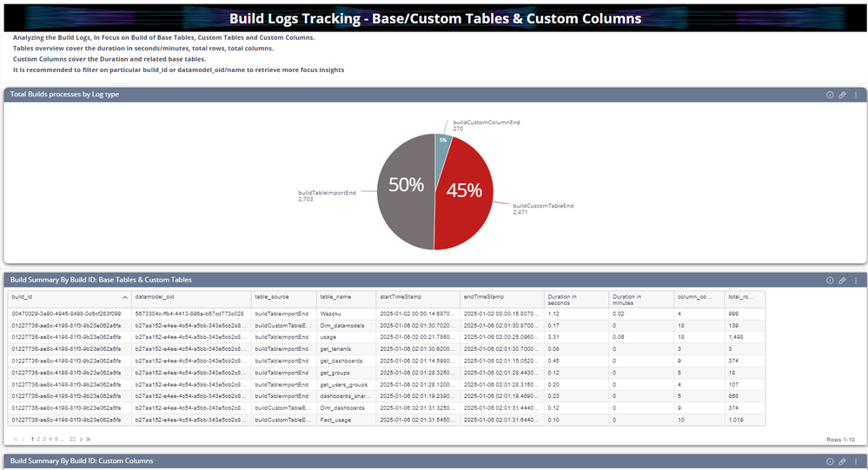
Task: Select the Wazoku table row cell
Action: click(331, 314)
